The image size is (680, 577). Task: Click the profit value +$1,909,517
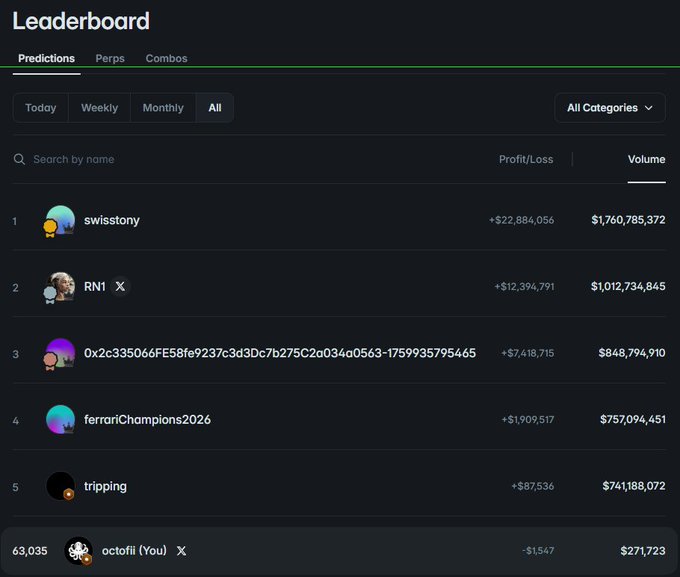point(527,420)
